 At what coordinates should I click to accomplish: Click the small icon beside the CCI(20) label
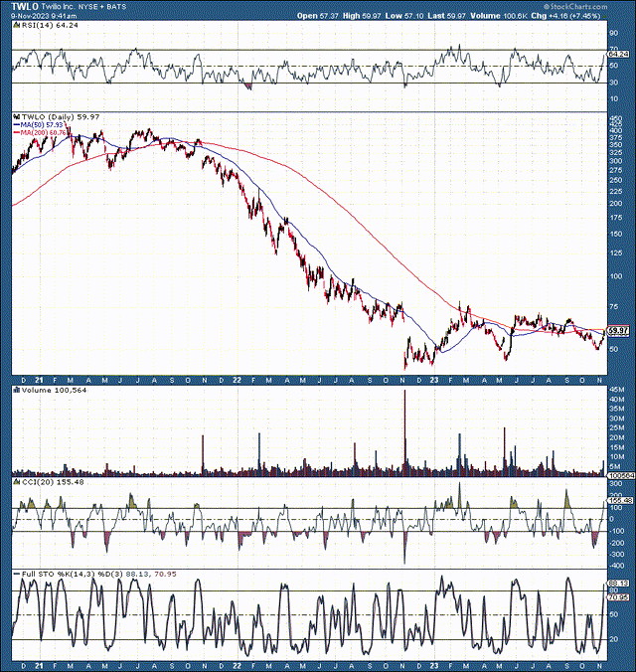[17, 482]
